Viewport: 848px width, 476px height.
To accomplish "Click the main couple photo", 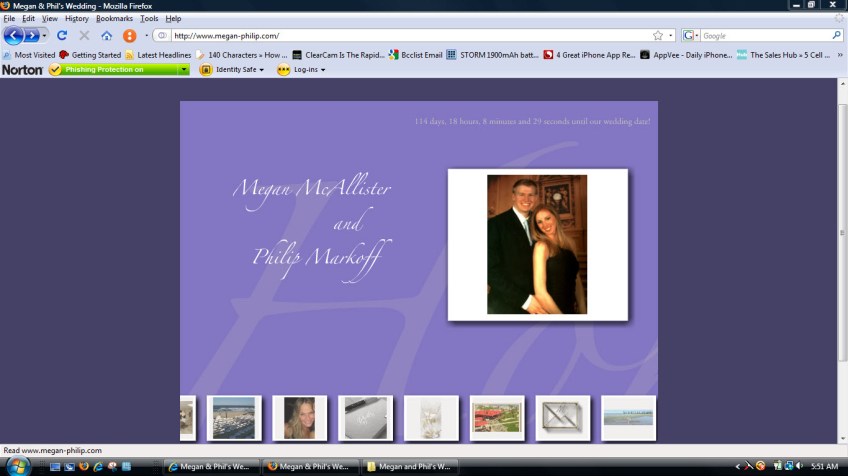I will click(x=537, y=245).
